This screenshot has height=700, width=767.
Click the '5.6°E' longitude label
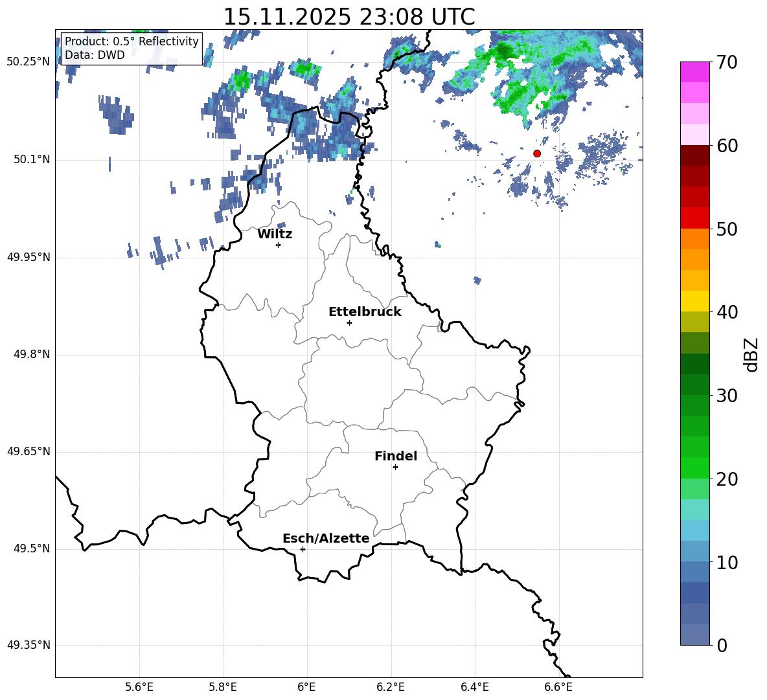pyautogui.click(x=139, y=687)
